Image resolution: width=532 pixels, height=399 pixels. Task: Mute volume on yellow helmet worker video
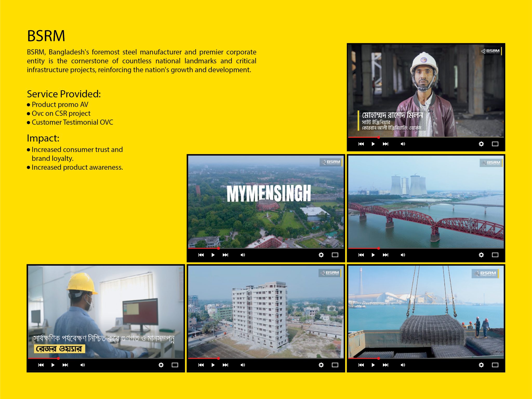[x=83, y=365]
